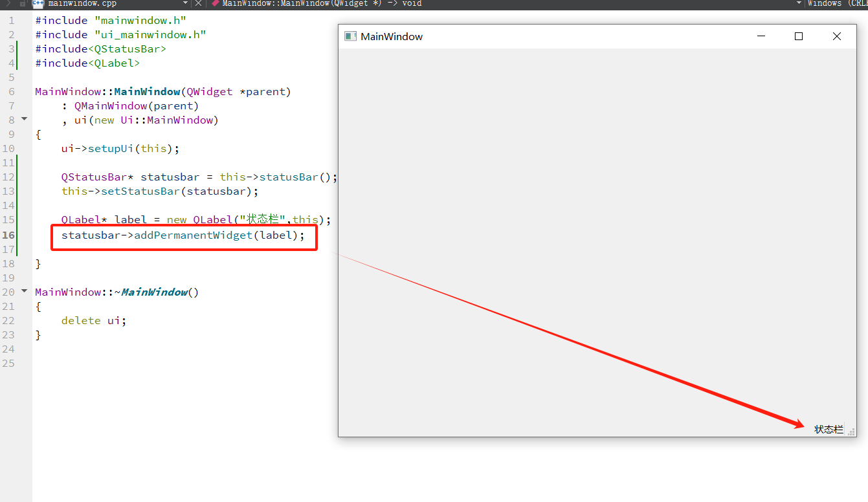Place cursor on #include "ui_mainwindow.h" line
Viewport: 868px width, 502px height.
point(120,35)
